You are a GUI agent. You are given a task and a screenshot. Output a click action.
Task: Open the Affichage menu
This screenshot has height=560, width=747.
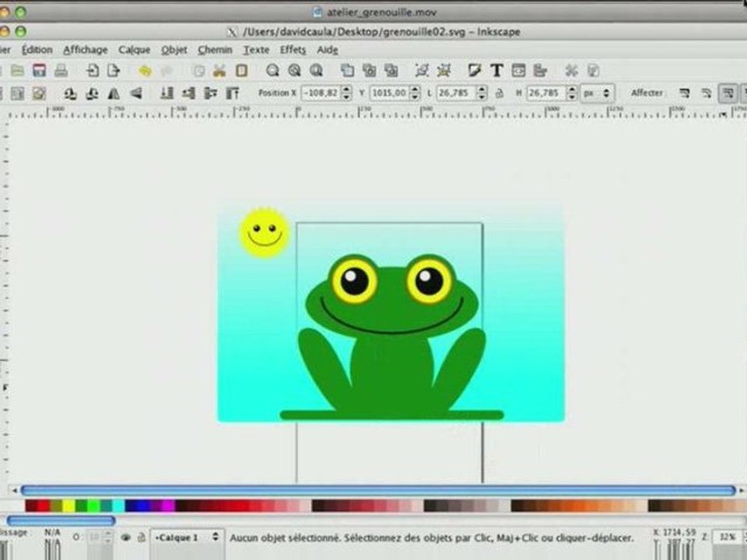86,50
